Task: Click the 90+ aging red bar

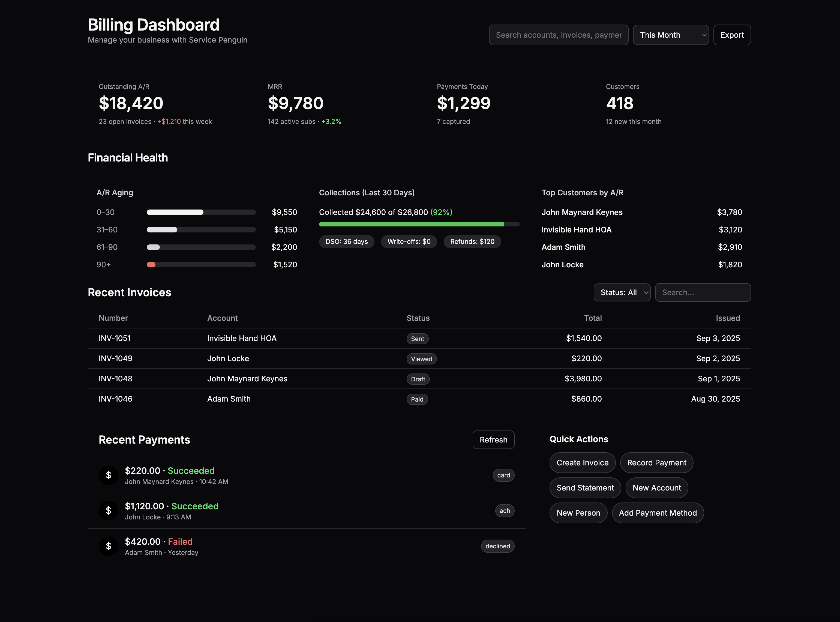Action: click(151, 265)
